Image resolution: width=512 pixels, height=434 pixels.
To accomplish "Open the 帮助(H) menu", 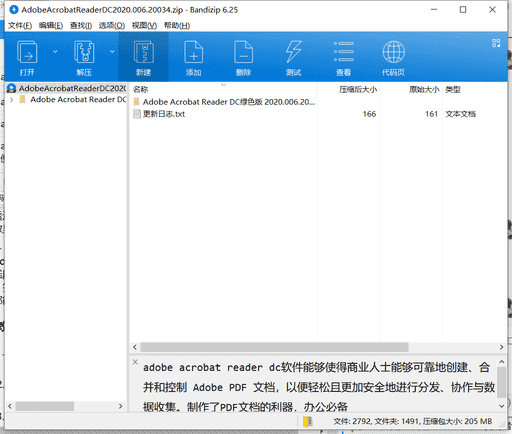I will [x=177, y=25].
